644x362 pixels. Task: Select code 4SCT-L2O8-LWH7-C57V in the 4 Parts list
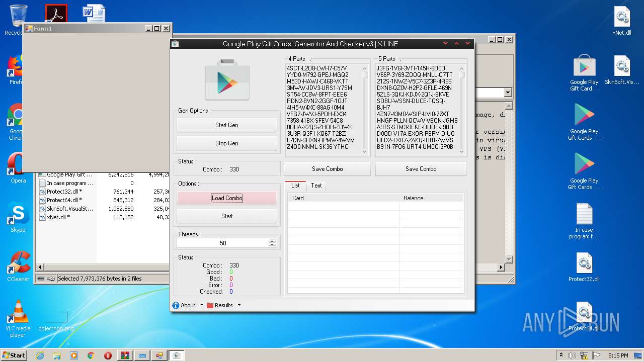pyautogui.click(x=316, y=68)
